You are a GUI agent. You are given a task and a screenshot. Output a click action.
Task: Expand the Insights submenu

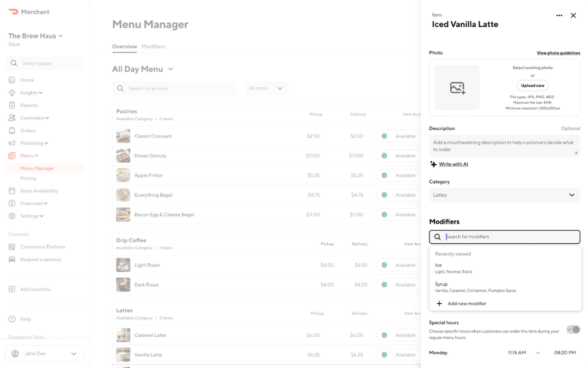pos(40,93)
